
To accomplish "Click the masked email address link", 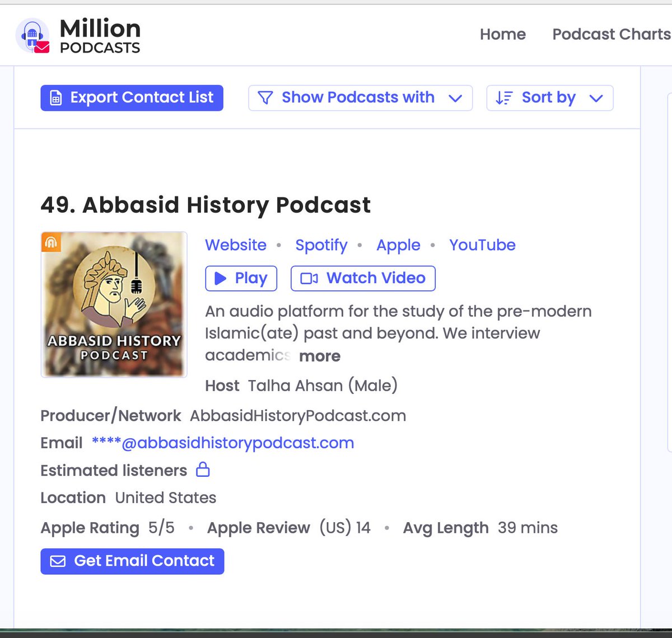I will [x=223, y=443].
